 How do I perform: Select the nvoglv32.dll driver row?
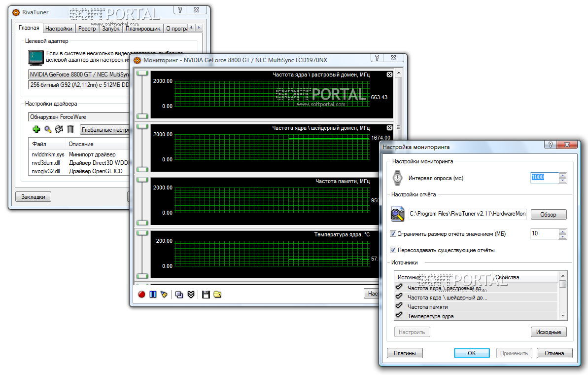pyautogui.click(x=79, y=171)
